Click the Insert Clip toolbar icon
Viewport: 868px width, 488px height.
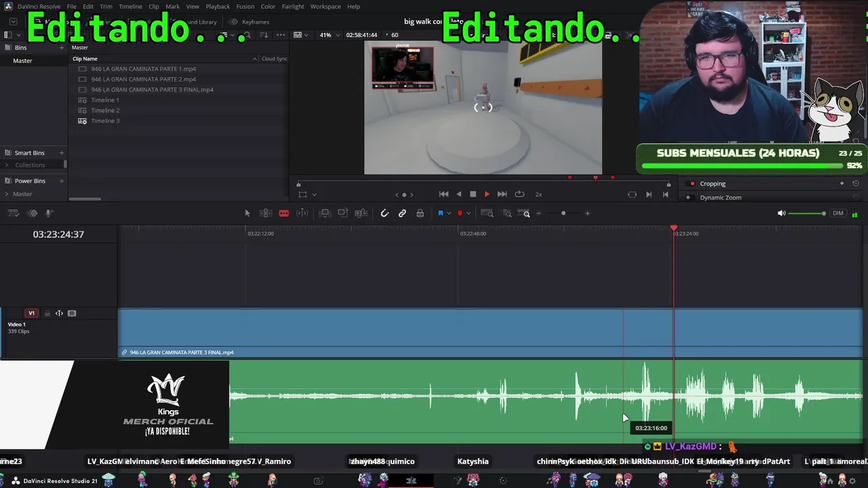coord(325,213)
